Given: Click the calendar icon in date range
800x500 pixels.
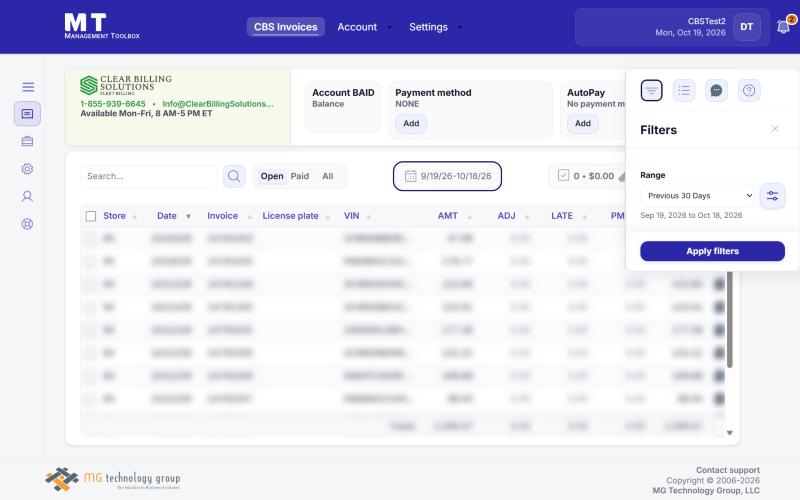Looking at the screenshot, I should coord(410,176).
